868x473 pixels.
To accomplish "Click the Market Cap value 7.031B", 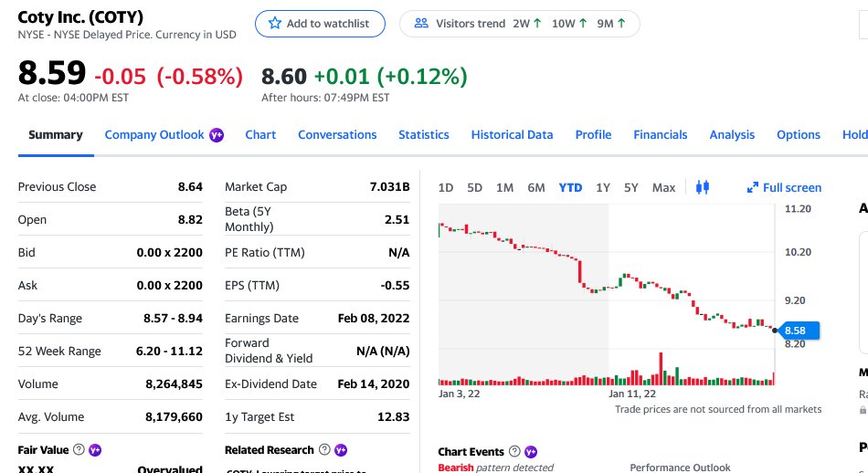I will click(x=390, y=187).
